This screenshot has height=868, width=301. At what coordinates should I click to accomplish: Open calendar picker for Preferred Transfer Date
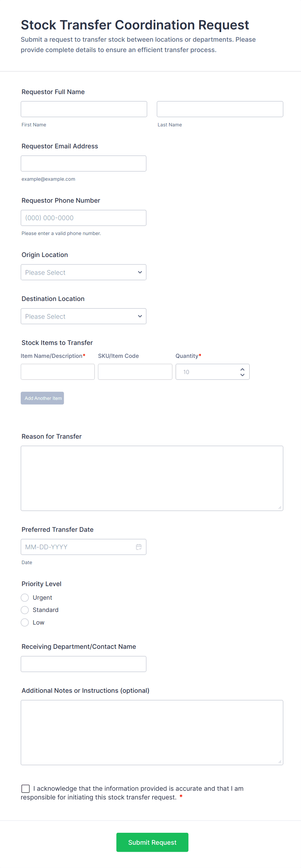[139, 547]
